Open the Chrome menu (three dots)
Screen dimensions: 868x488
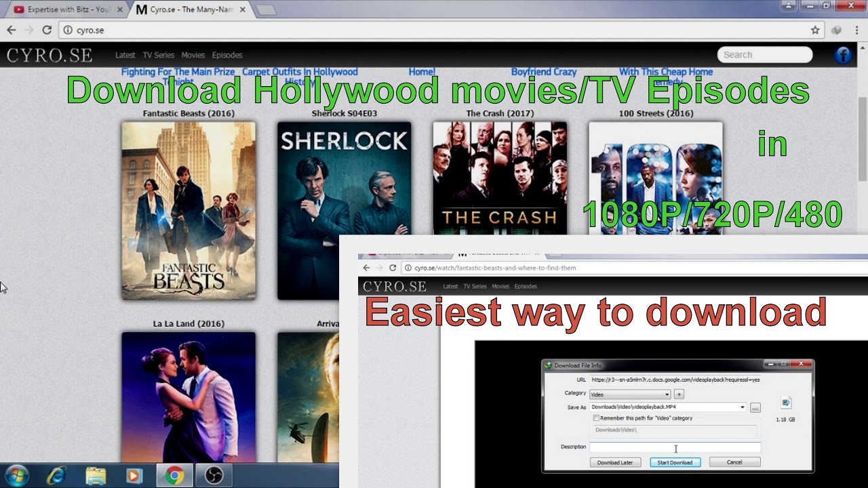click(856, 30)
